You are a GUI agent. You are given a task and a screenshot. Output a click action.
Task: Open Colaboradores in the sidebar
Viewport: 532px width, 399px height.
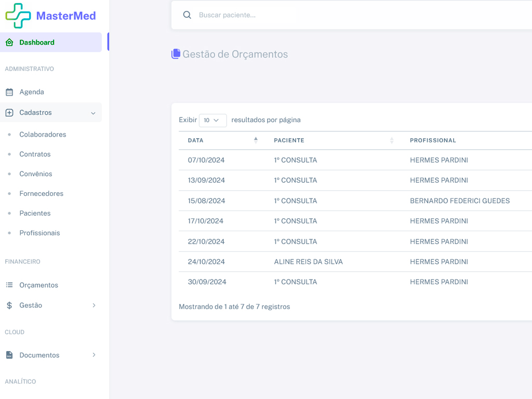coord(43,135)
